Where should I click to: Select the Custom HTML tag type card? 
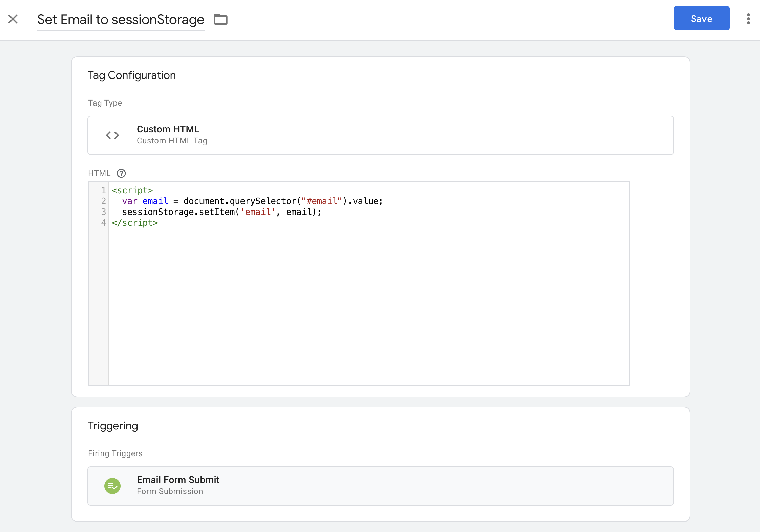tap(380, 135)
